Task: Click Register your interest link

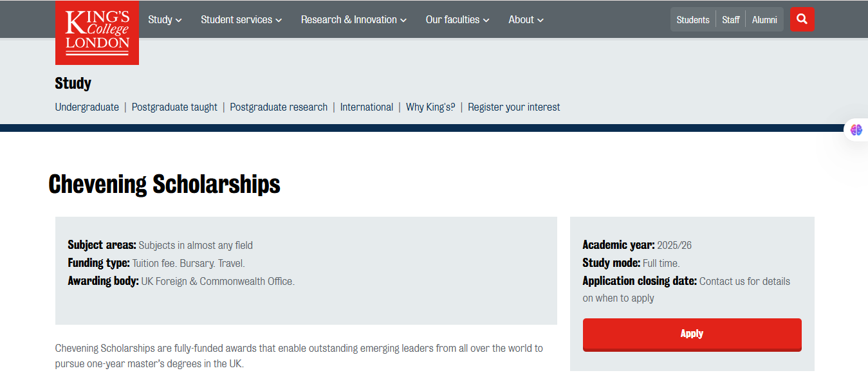Action: point(513,107)
